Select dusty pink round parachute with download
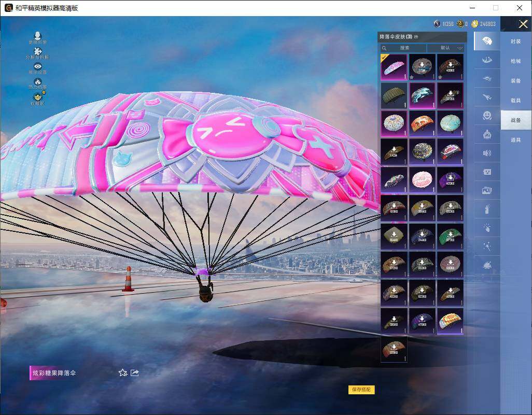 450,265
